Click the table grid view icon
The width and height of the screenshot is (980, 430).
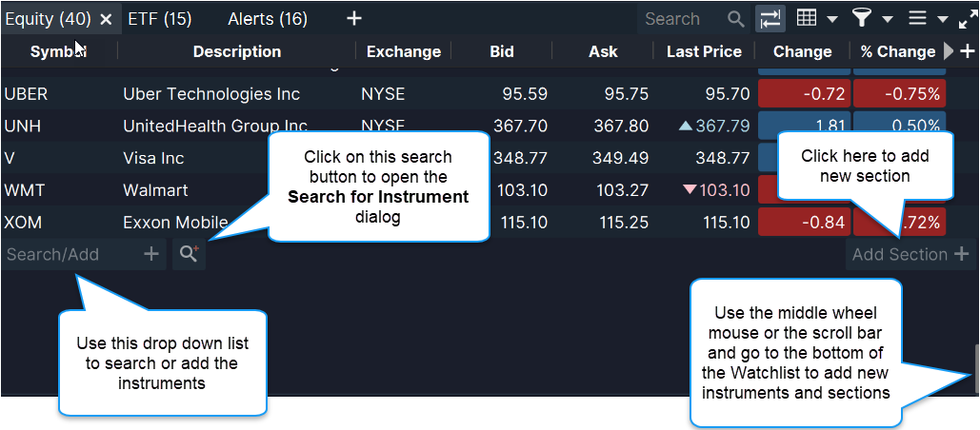(807, 18)
